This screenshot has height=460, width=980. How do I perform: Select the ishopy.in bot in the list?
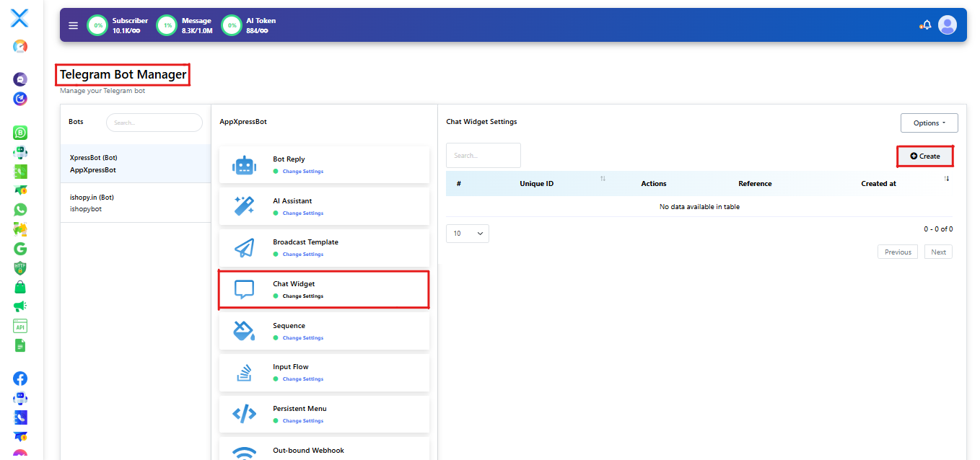136,203
